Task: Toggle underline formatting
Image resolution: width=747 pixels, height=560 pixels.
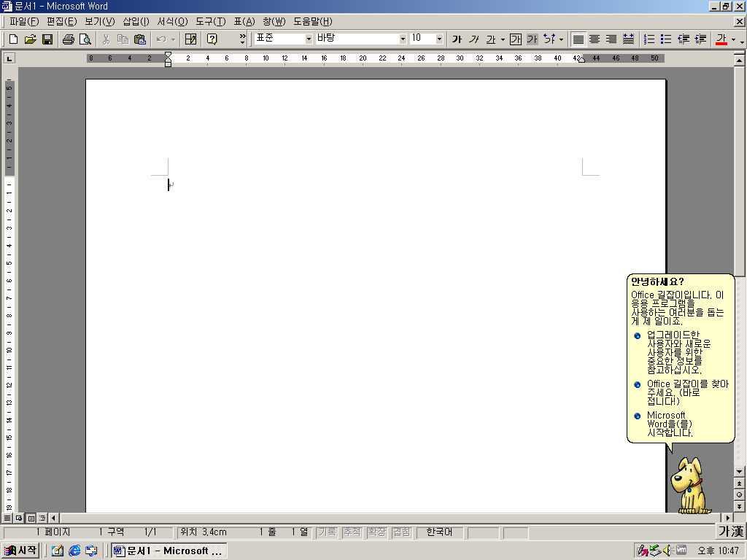Action: [491, 39]
